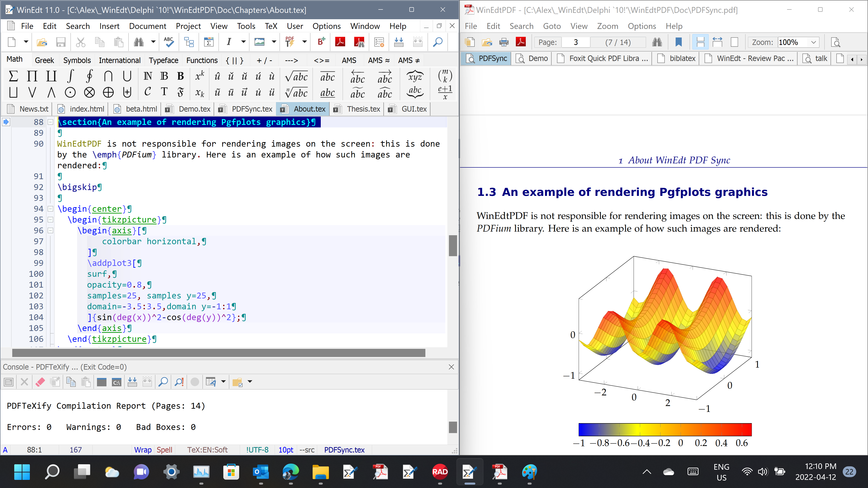Toggle continuous page view mode
868x488 pixels.
click(700, 42)
